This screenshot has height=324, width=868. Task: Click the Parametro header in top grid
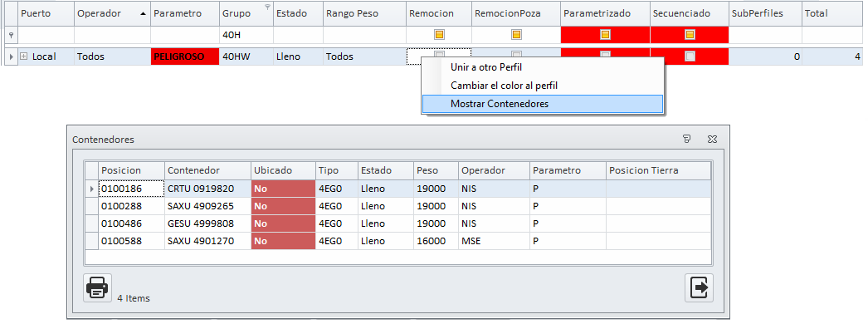185,13
